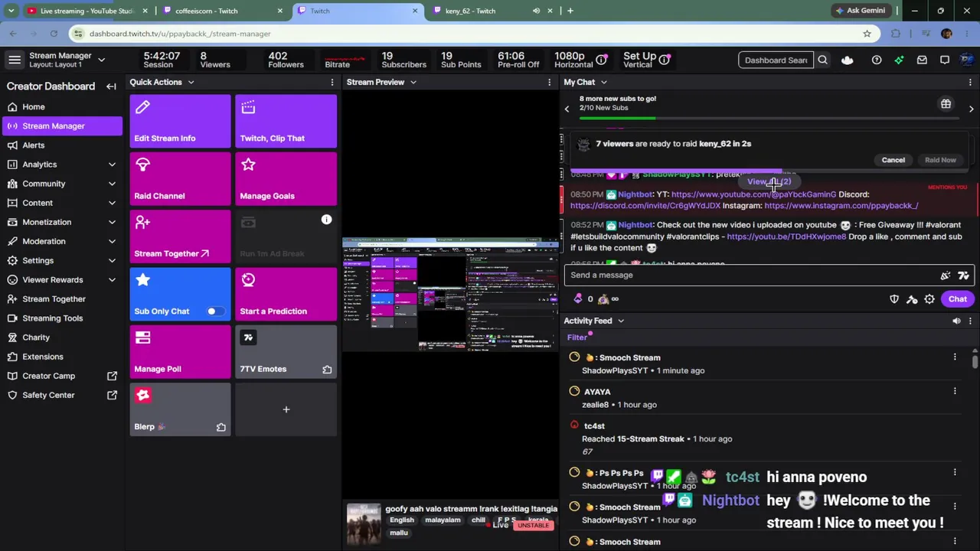Go to next chat goal with right arrow
980x551 pixels.
click(971, 109)
